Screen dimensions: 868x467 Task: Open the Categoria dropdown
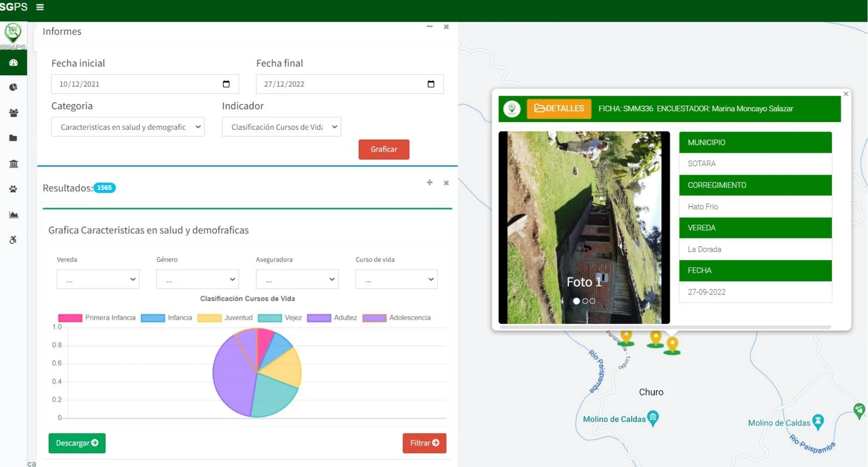(128, 127)
